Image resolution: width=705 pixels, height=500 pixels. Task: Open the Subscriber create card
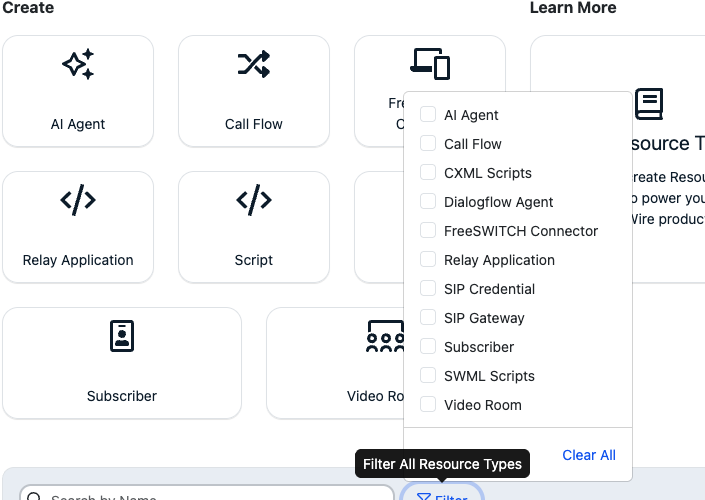tap(122, 362)
